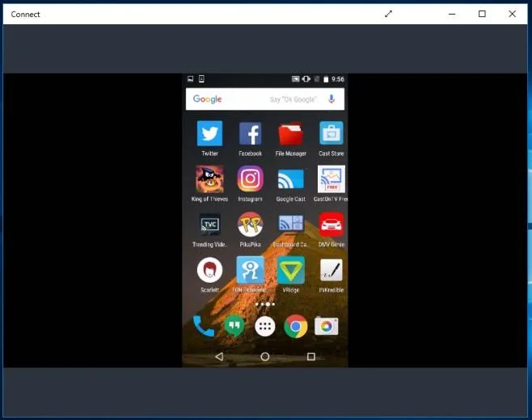This screenshot has width=532, height=420.
Task: Open the app drawer button
Action: [265, 326]
